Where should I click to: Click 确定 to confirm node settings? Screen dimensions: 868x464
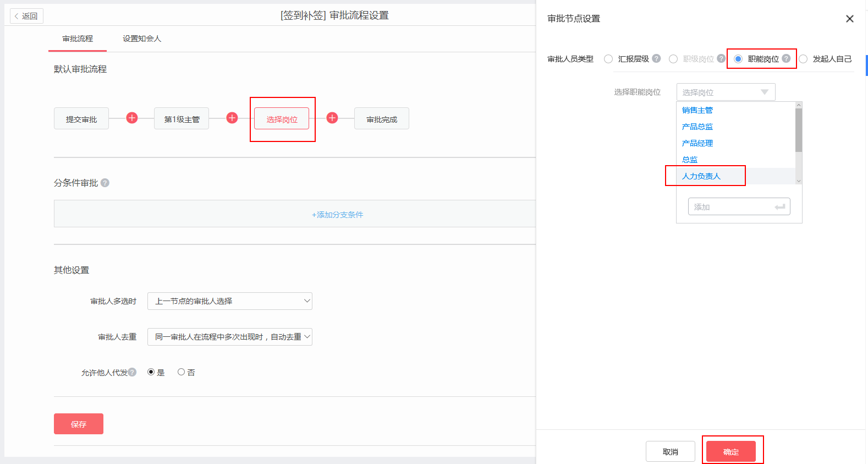[x=731, y=452]
